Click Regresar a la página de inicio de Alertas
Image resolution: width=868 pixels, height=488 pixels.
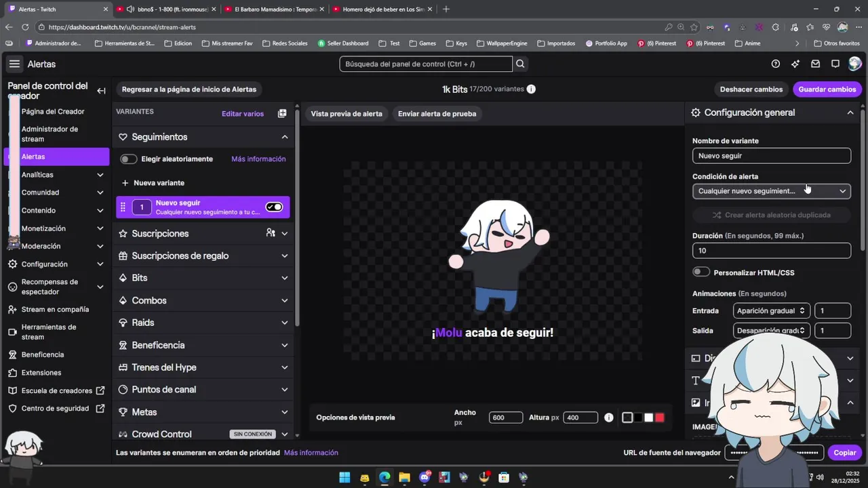[189, 89]
